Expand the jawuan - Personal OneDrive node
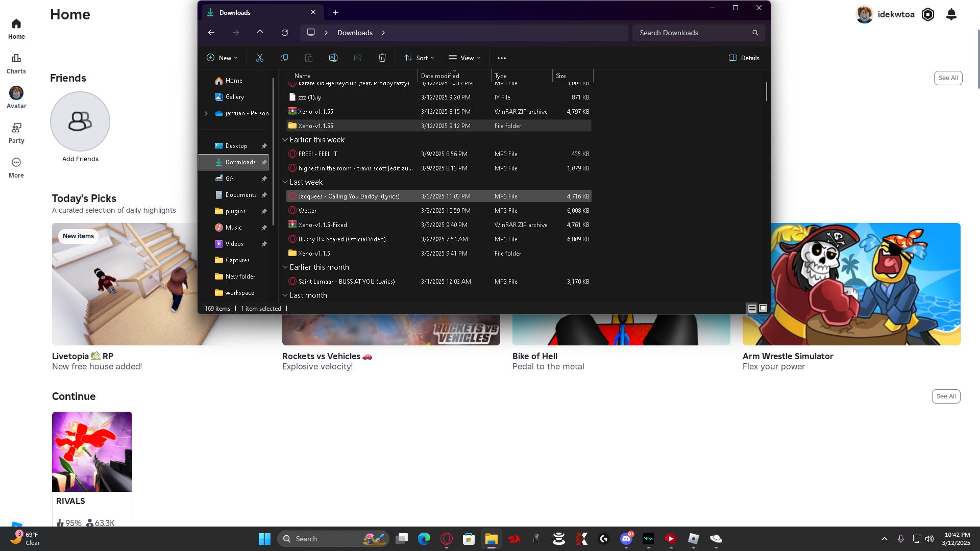This screenshot has width=980, height=551. point(206,113)
